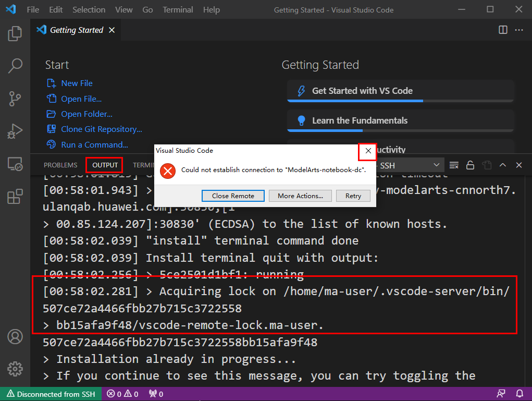Click the Clone Git Repository... link
This screenshot has width=532, height=401.
pos(102,129)
